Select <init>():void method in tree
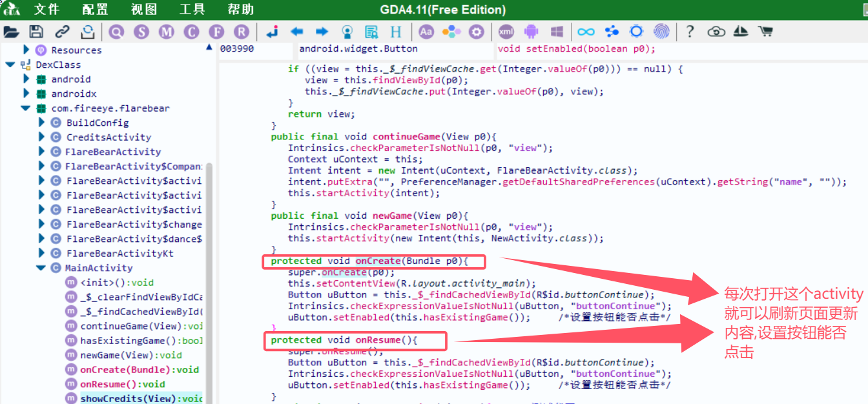Viewport: 868px width, 404px height. [117, 282]
